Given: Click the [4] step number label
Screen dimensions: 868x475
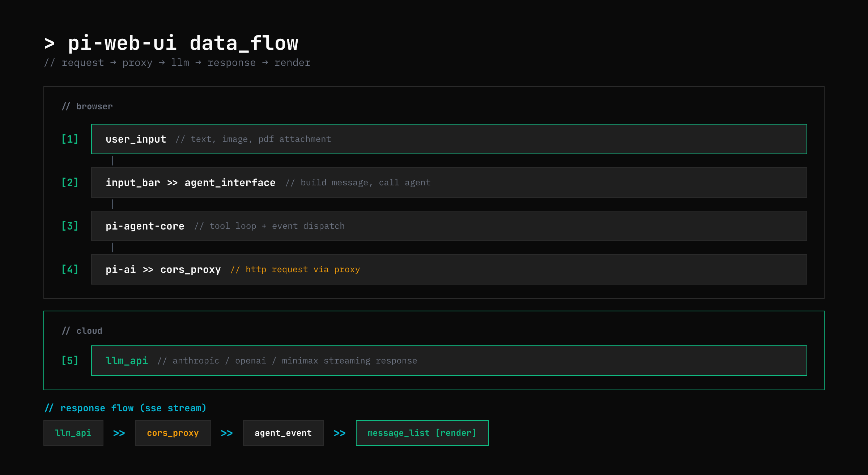Looking at the screenshot, I should click(x=70, y=269).
